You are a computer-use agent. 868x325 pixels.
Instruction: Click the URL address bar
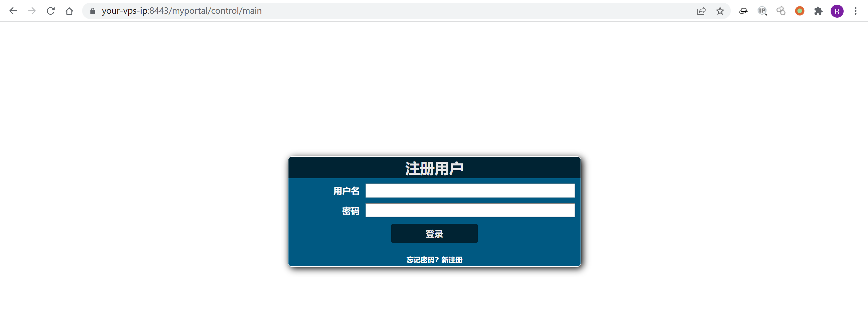pyautogui.click(x=388, y=11)
